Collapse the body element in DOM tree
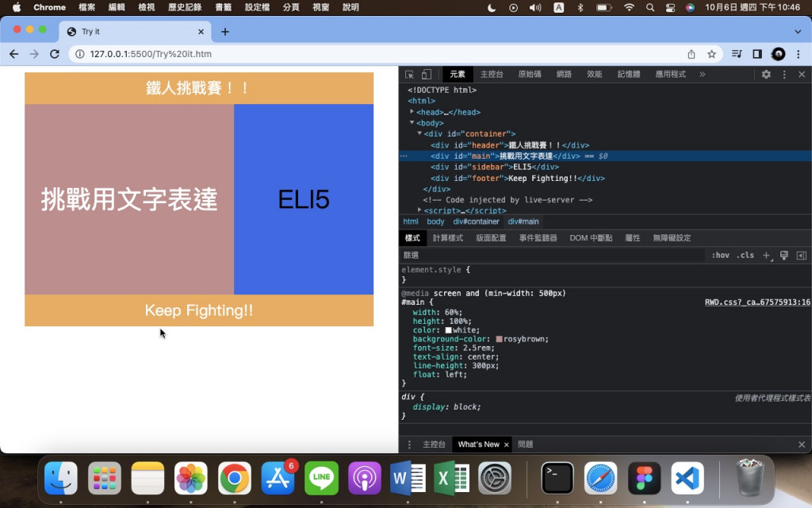This screenshot has height=508, width=812. click(x=412, y=123)
